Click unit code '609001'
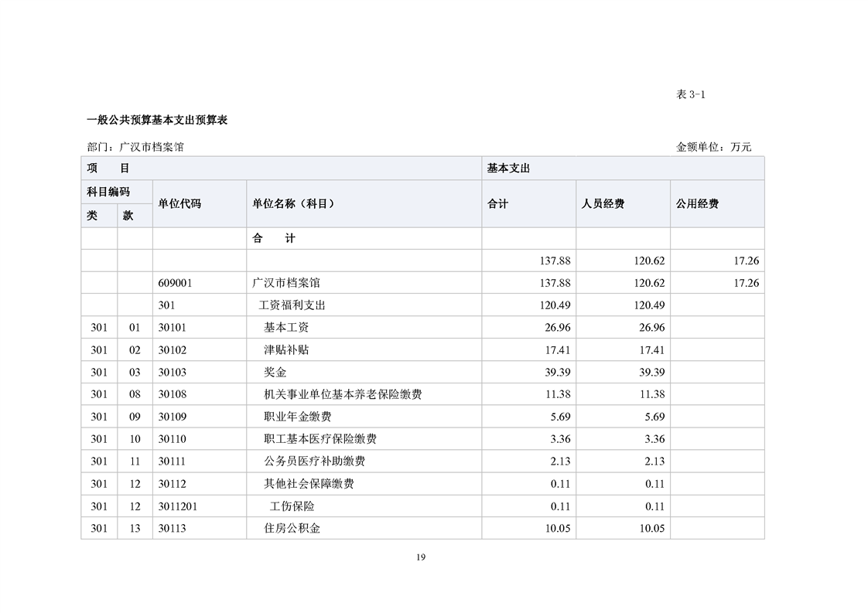The image size is (868, 613). 175,283
